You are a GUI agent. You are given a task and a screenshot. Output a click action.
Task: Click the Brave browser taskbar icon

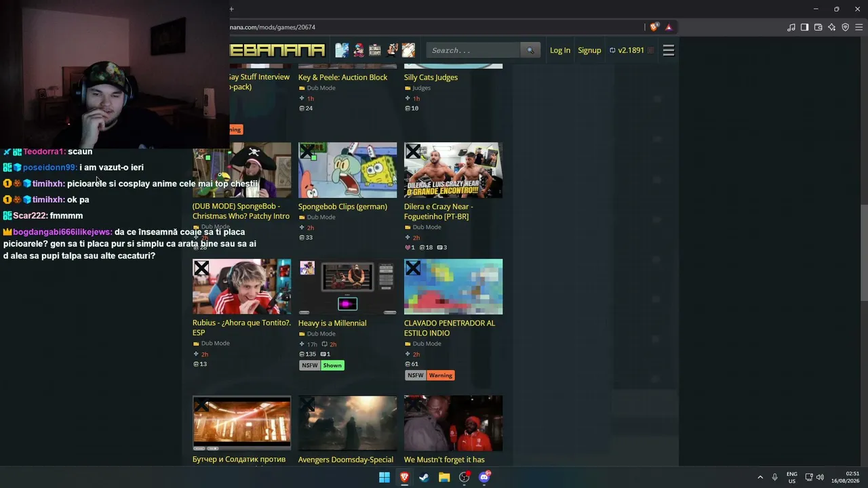click(x=404, y=477)
